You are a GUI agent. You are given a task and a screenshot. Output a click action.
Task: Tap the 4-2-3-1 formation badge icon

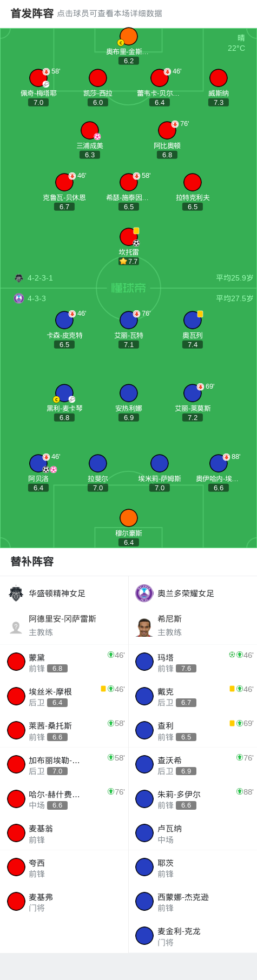coord(19,278)
